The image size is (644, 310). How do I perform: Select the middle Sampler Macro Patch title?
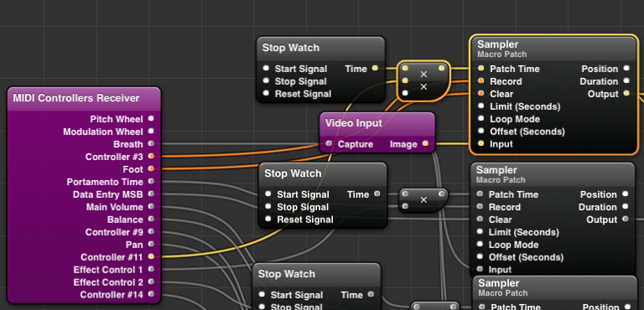pyautogui.click(x=496, y=170)
